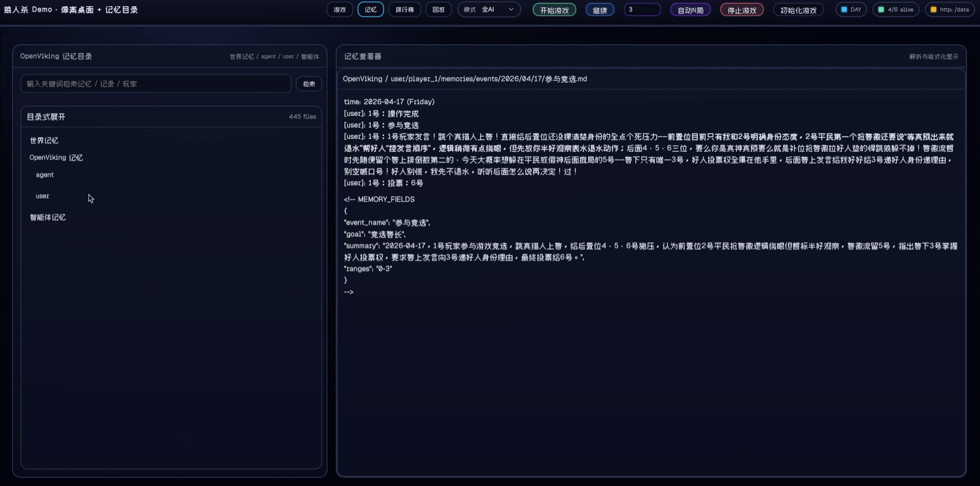Click the 4/6 alive status badge

coord(895,10)
